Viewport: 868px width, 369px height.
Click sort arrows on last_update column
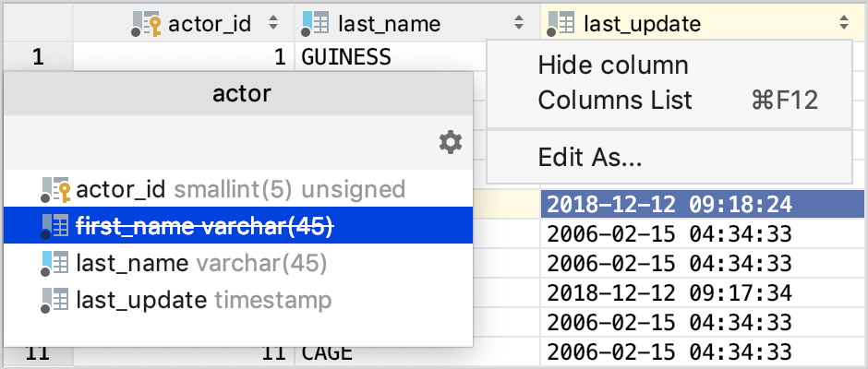pyautogui.click(x=844, y=23)
